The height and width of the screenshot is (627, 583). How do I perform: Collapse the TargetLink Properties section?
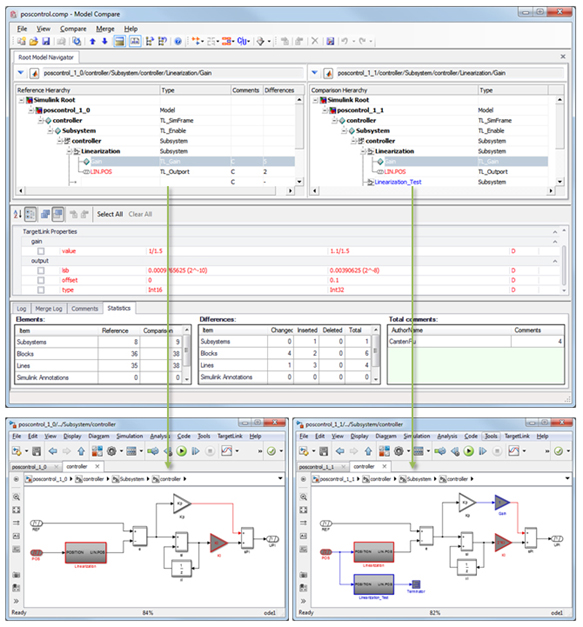[555, 232]
